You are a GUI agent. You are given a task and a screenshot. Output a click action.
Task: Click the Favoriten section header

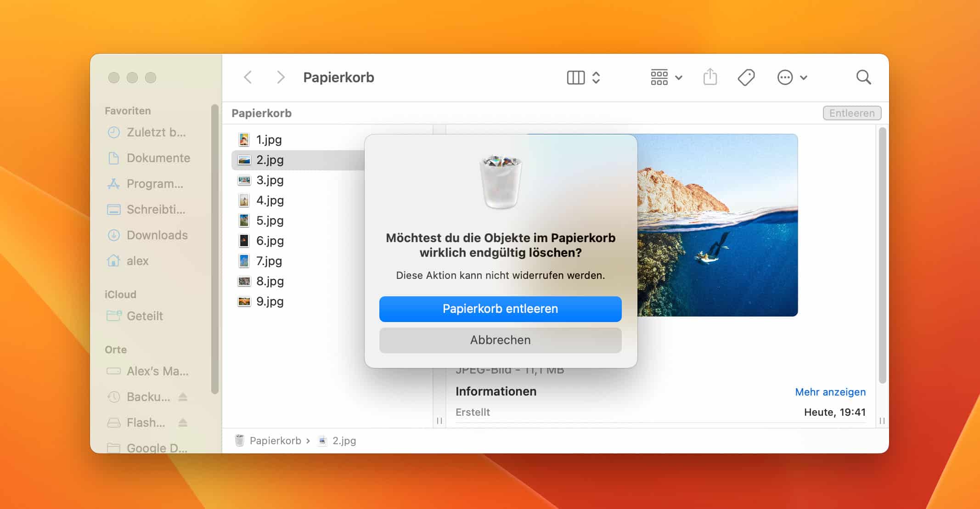[x=128, y=111]
